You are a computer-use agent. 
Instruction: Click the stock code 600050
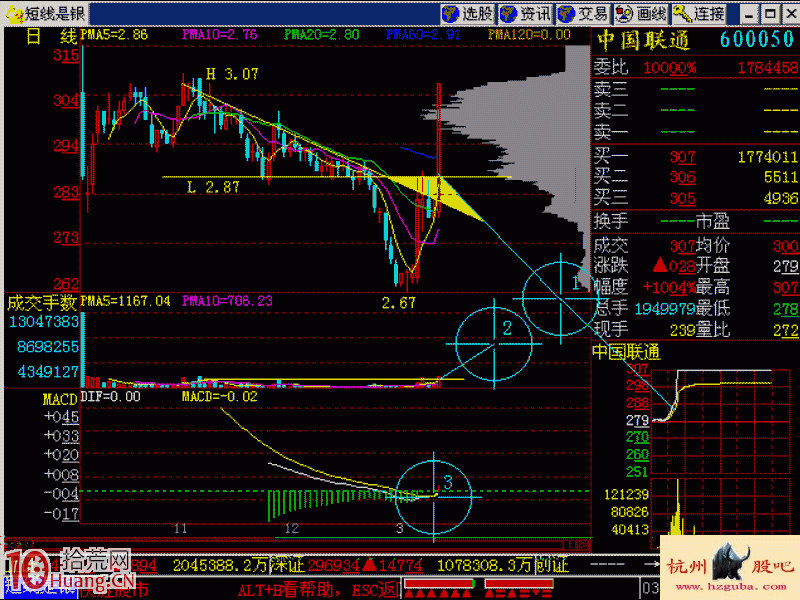[x=757, y=40]
